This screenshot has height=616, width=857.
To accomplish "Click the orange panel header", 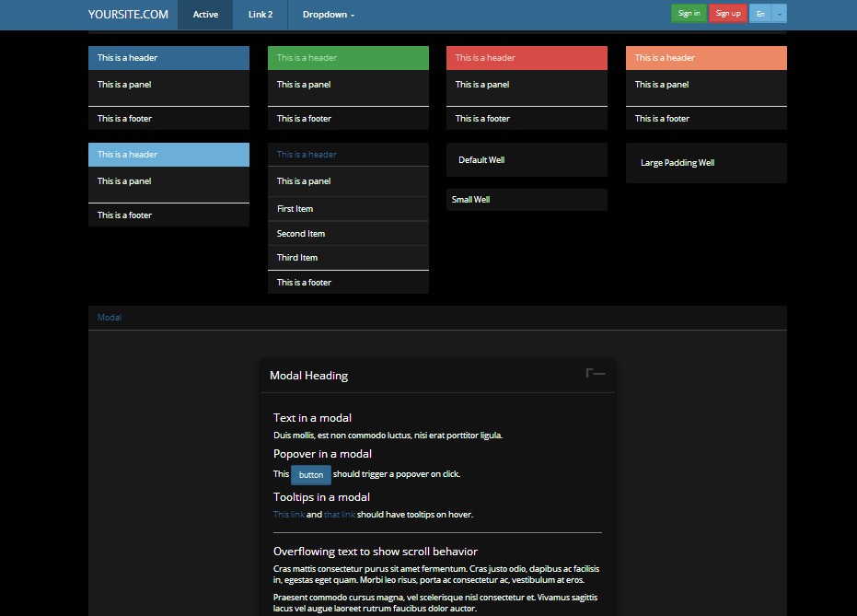I will (706, 58).
